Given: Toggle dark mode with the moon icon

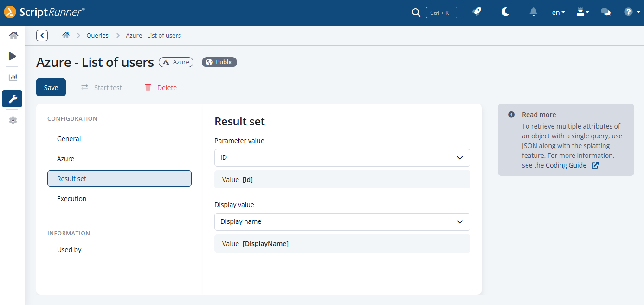Looking at the screenshot, I should tap(505, 12).
